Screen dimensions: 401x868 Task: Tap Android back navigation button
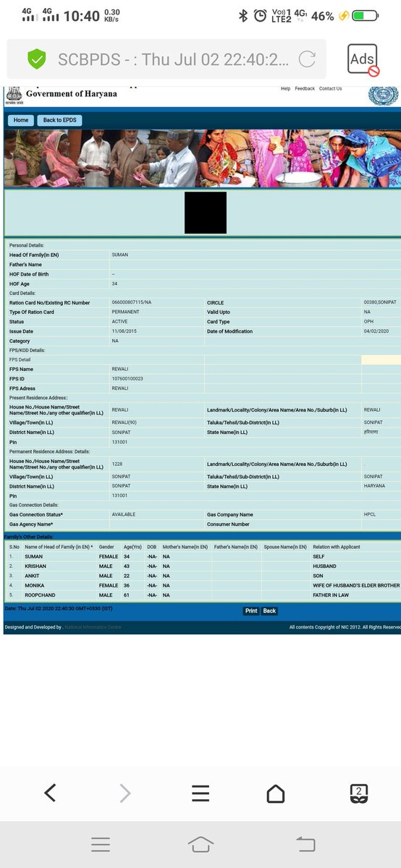click(305, 843)
